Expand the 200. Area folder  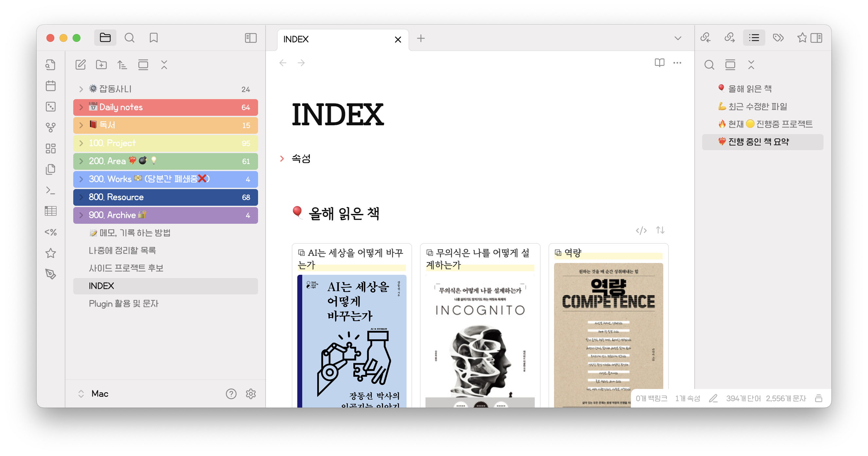pos(165,161)
